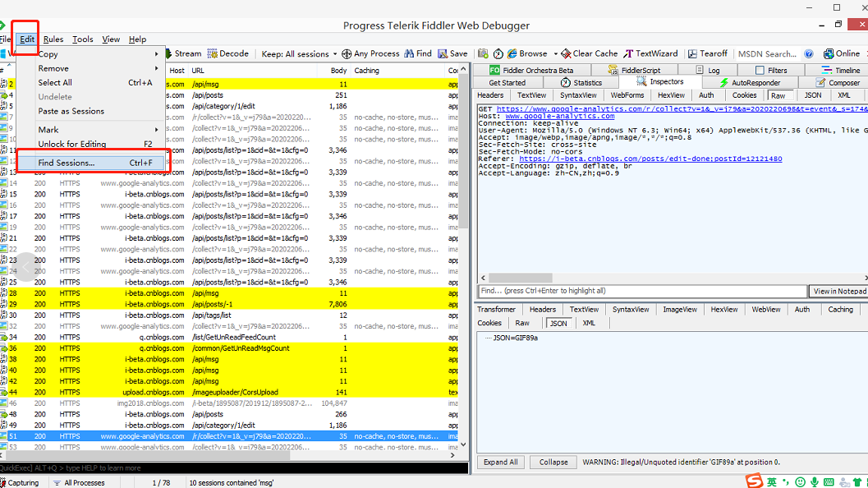Select request WebForms tab
The height and width of the screenshot is (488, 868).
pos(627,95)
